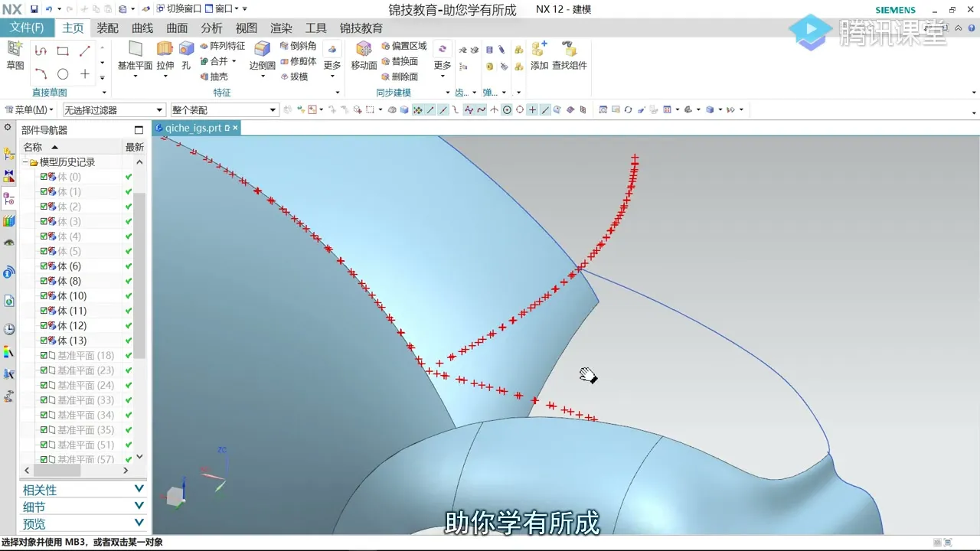Open the 移动面 (Move Face) tool
Viewport: 980px width, 551px height.
[x=364, y=54]
